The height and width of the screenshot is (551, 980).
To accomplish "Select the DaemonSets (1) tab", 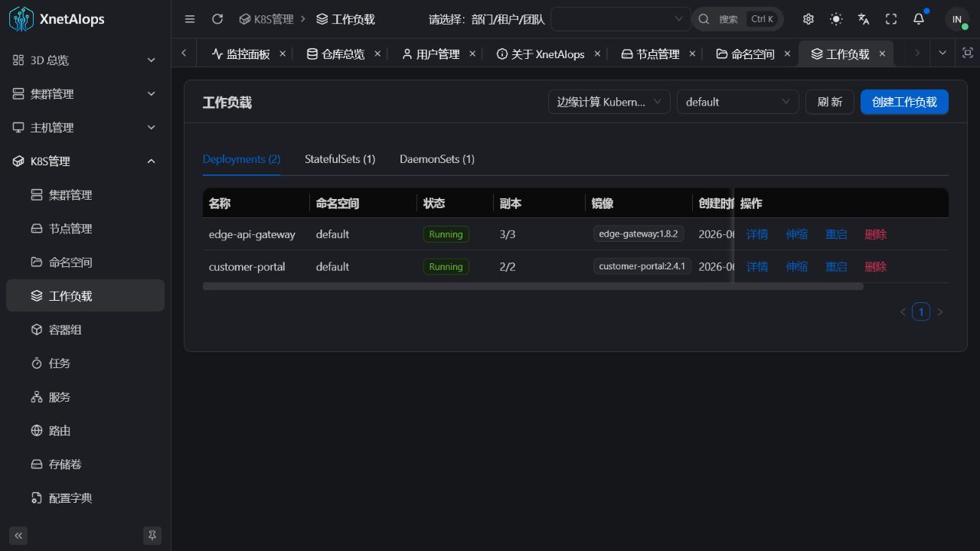I will [437, 159].
